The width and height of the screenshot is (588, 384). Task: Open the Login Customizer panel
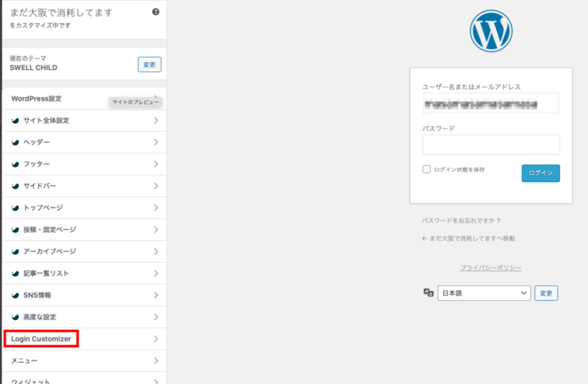click(x=85, y=338)
